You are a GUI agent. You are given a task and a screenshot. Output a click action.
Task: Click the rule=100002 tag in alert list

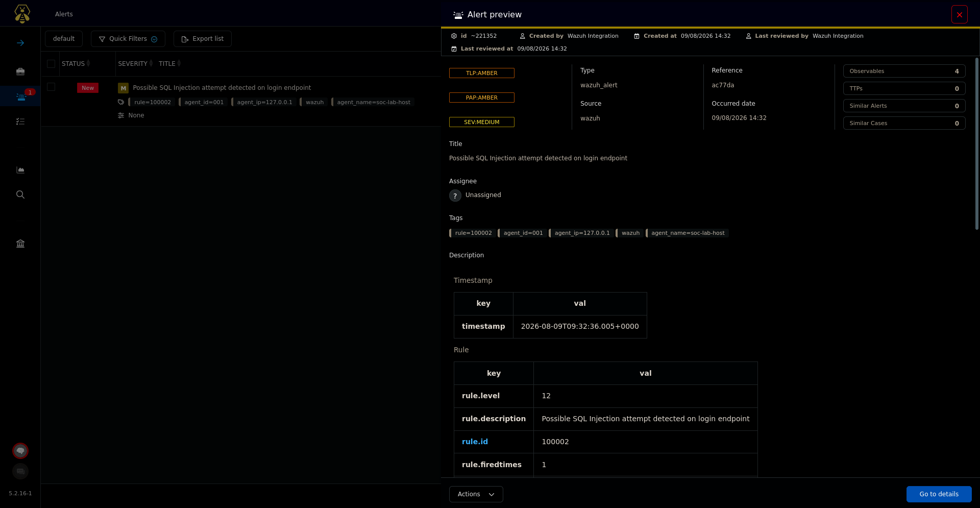pos(152,102)
